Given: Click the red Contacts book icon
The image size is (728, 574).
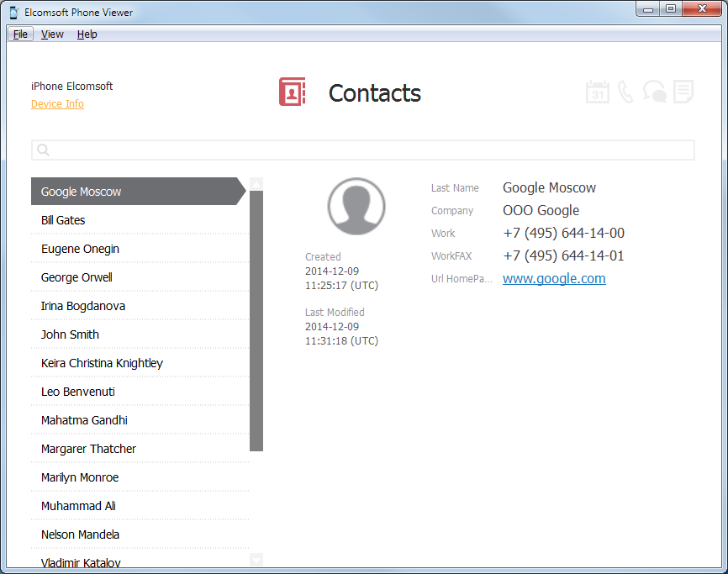Looking at the screenshot, I should coord(292,92).
